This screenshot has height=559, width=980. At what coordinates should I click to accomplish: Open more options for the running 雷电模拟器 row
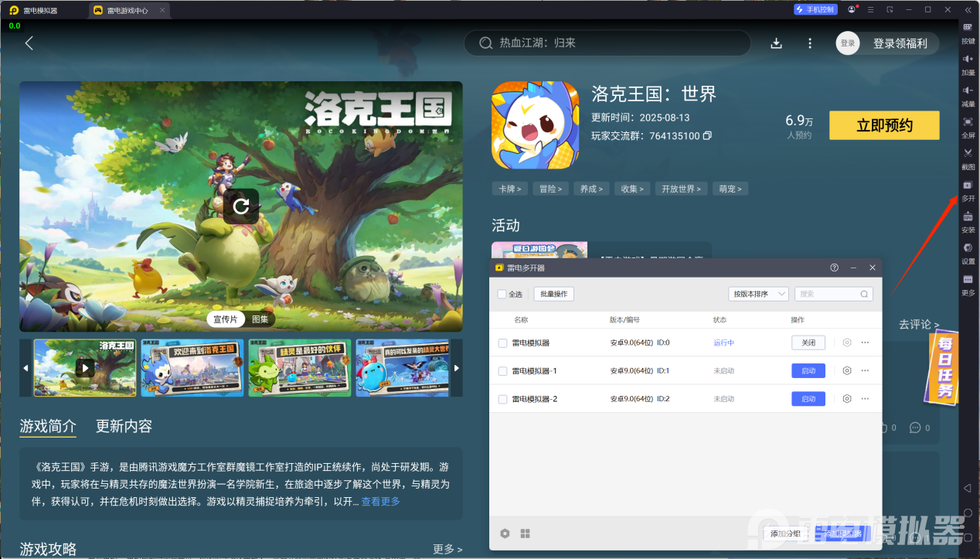pyautogui.click(x=866, y=343)
